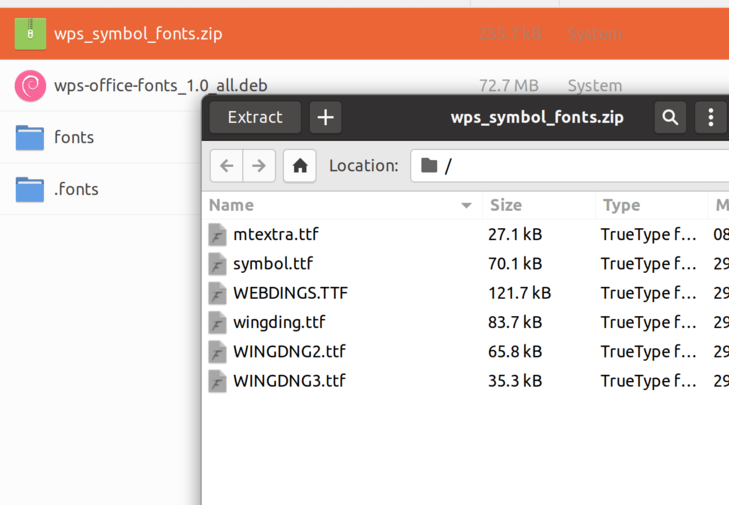The image size is (729, 505).
Task: Select the wingding.ttf file
Action: [x=279, y=322]
